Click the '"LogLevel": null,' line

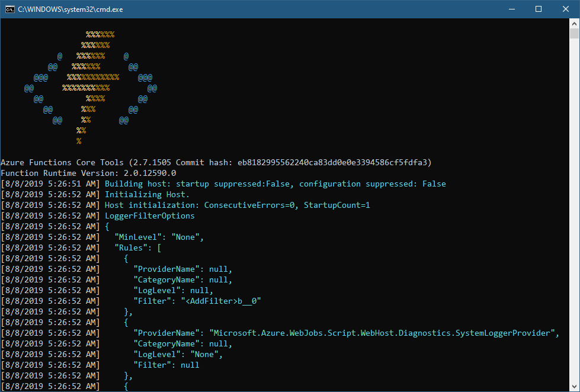click(174, 291)
